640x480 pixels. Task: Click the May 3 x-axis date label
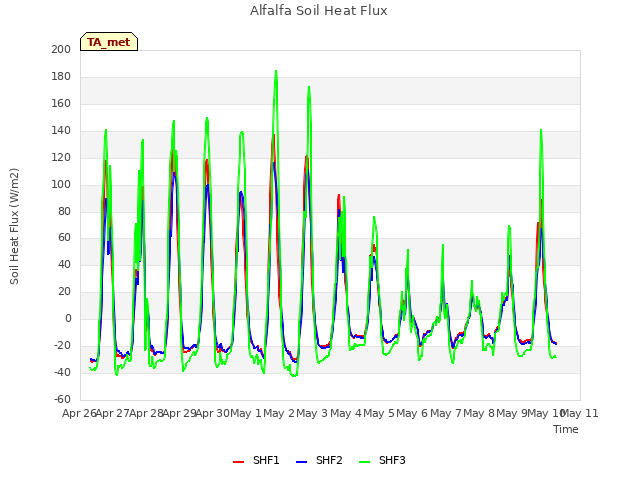[313, 413]
